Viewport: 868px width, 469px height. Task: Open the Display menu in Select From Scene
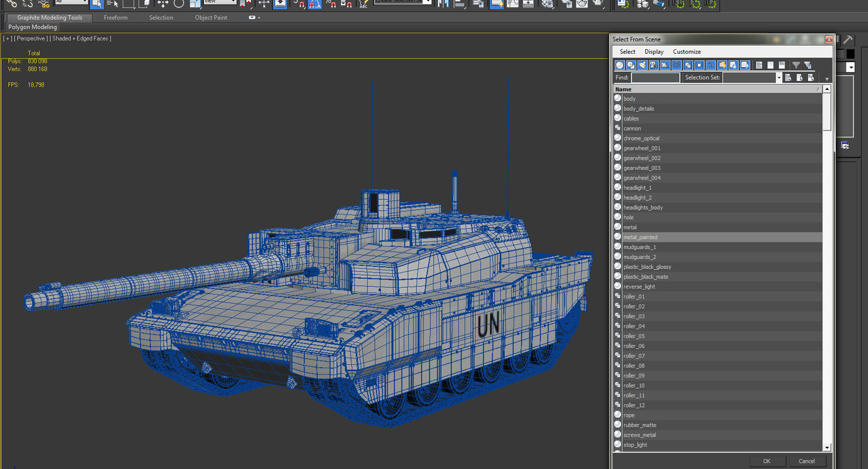click(x=654, y=52)
